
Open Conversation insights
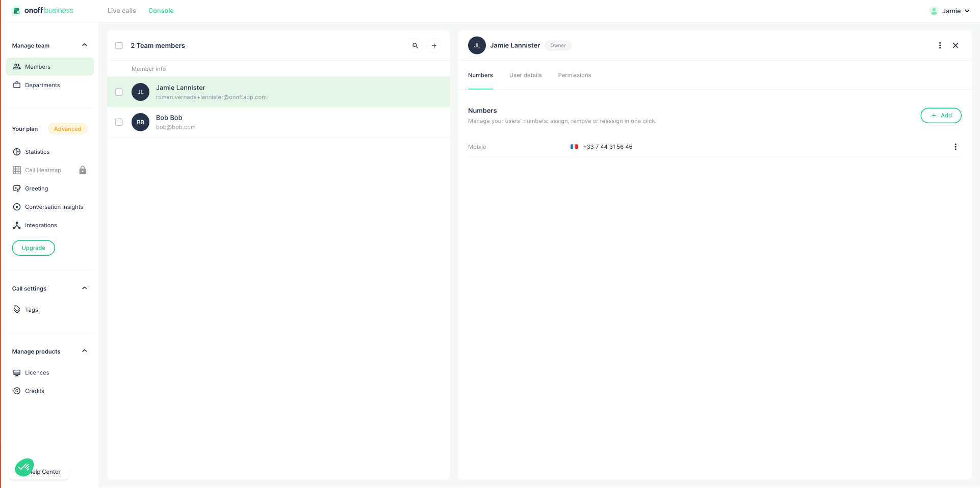pyautogui.click(x=50, y=207)
